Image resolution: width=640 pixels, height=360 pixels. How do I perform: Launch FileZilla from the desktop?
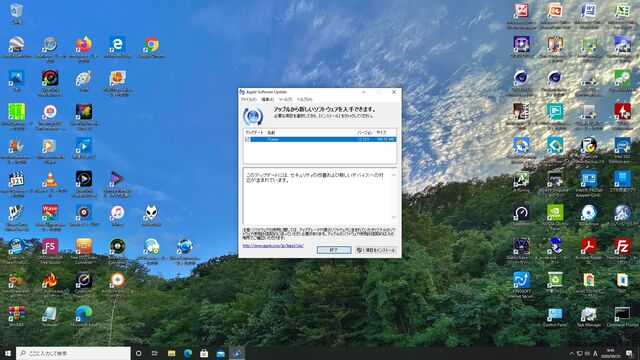(622, 247)
